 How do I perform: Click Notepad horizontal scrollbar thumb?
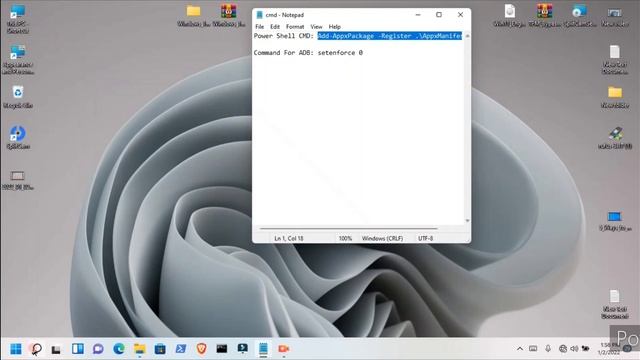coord(348,229)
